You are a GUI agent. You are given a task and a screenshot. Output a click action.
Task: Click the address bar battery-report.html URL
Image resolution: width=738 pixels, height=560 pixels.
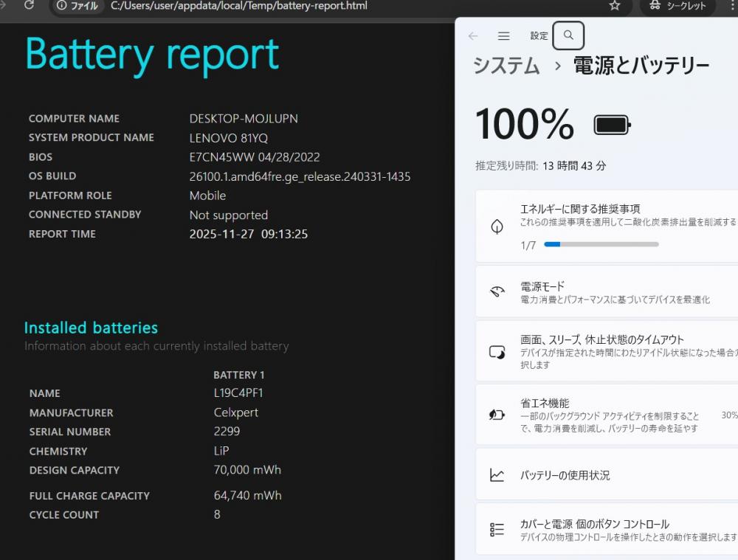coord(238,6)
